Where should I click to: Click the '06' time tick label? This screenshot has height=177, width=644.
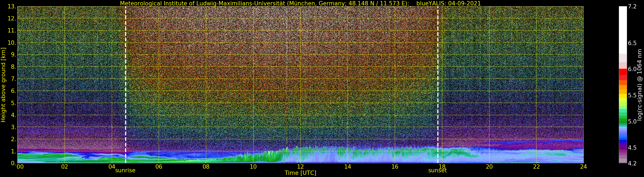tap(159, 167)
